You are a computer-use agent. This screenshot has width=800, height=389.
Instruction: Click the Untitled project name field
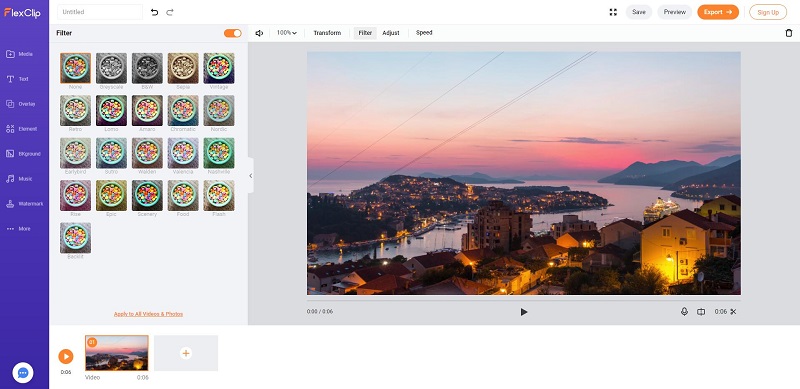click(100, 12)
